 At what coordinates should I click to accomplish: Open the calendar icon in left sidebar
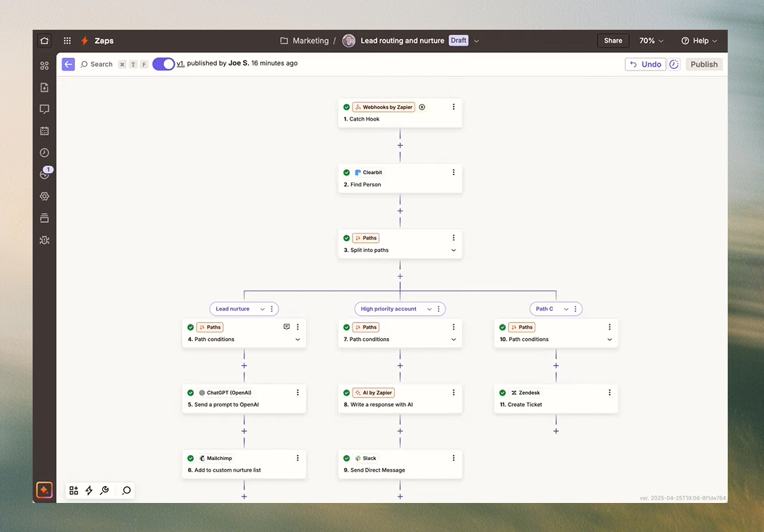click(x=44, y=131)
